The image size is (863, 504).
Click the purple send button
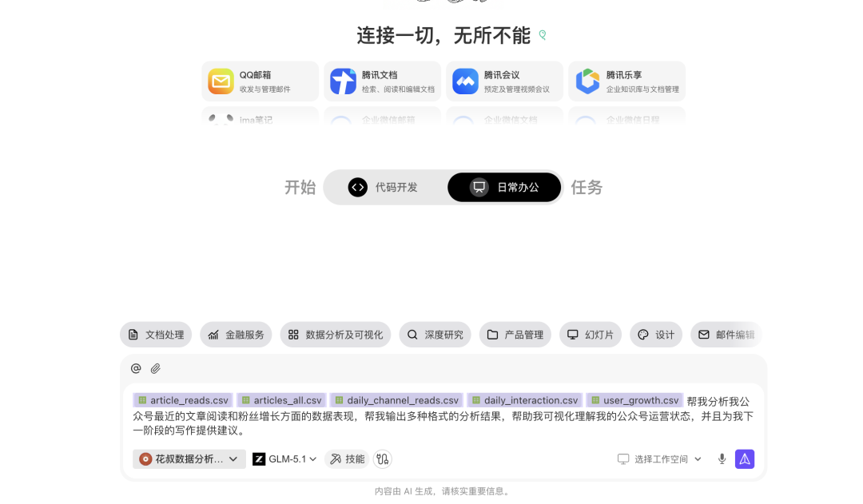click(x=745, y=459)
